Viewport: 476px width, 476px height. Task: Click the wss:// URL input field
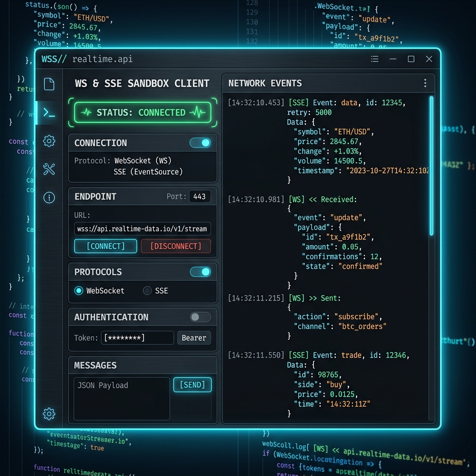point(142,229)
